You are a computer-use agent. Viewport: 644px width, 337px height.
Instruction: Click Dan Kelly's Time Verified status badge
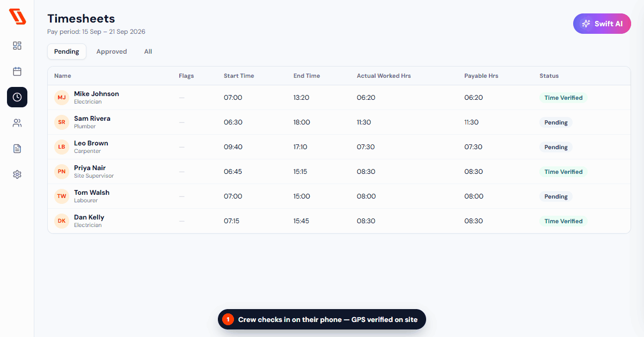[563, 221]
